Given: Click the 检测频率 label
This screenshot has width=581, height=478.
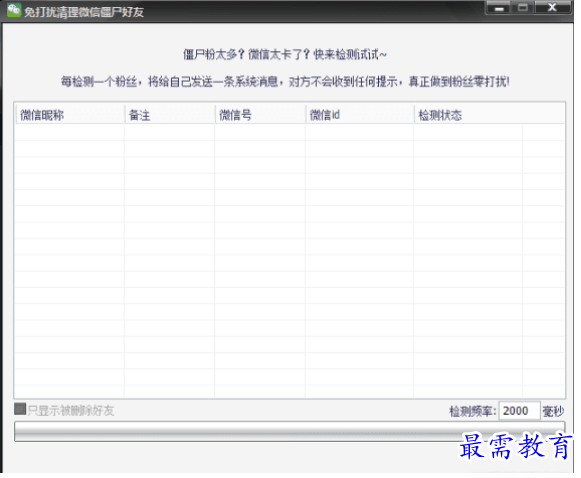Looking at the screenshot, I should (472, 411).
